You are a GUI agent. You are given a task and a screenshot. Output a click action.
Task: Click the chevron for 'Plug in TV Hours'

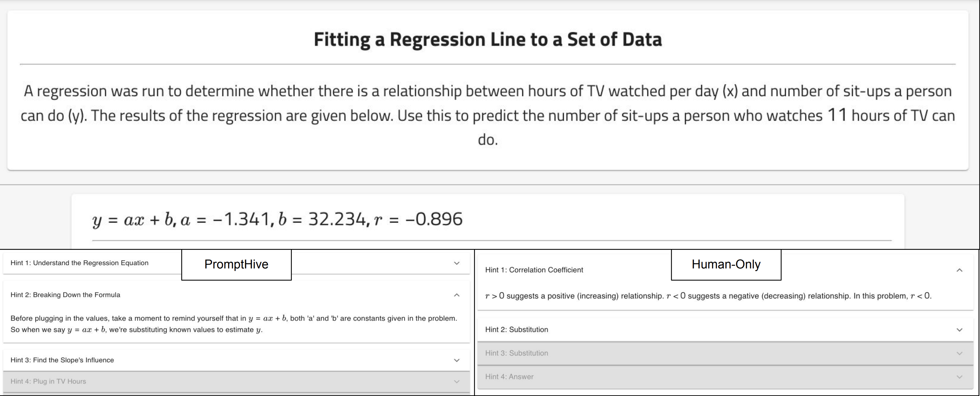(x=456, y=381)
